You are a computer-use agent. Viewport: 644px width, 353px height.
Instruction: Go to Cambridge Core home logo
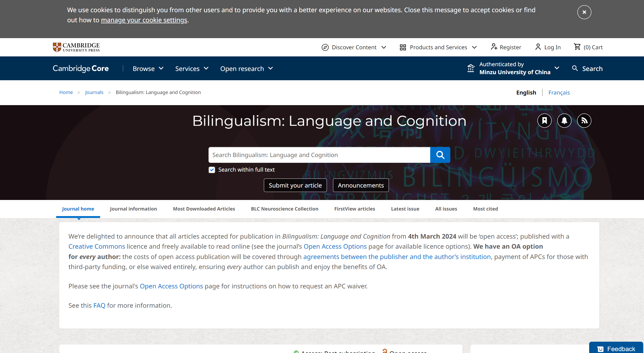pyautogui.click(x=81, y=69)
